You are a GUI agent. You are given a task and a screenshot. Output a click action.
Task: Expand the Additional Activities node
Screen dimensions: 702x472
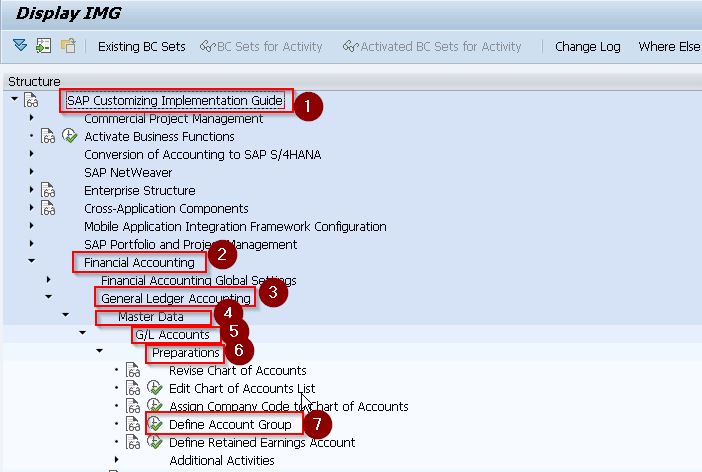pos(116,459)
